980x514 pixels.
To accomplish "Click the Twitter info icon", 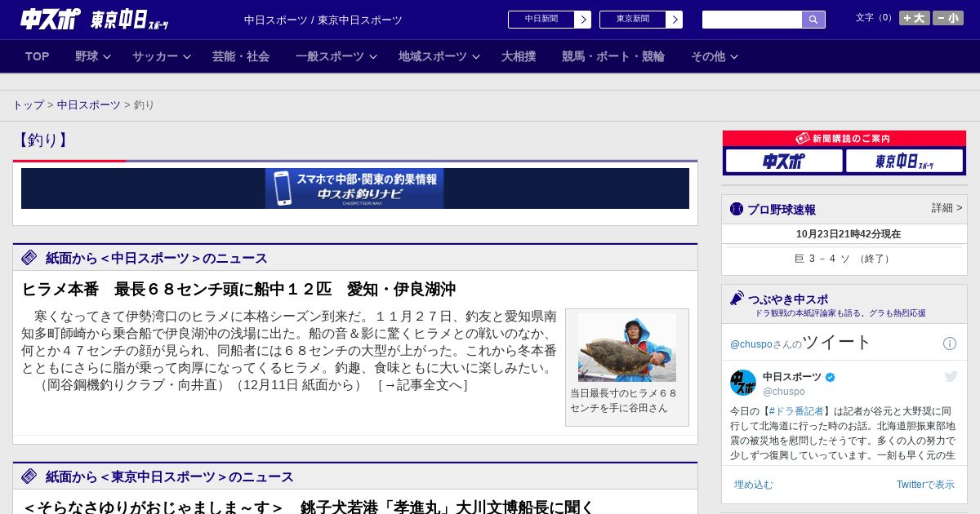I will 950,343.
